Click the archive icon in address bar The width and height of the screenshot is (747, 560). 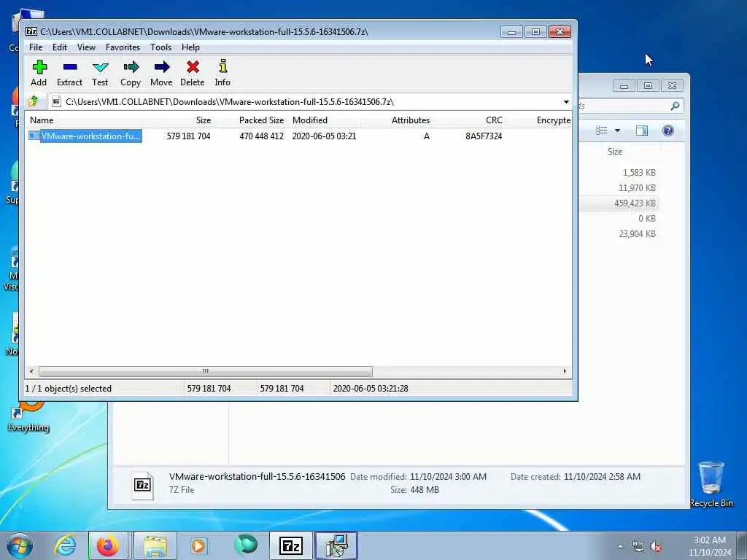[56, 101]
